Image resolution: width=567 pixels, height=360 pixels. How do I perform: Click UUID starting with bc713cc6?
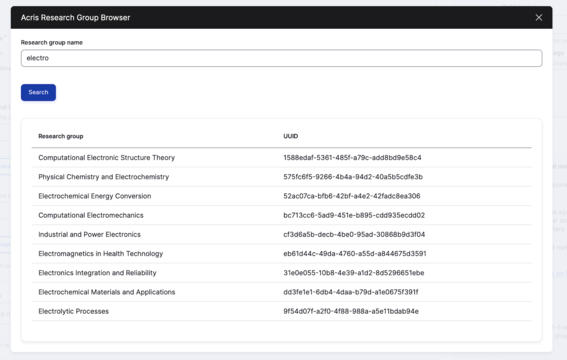(x=354, y=215)
